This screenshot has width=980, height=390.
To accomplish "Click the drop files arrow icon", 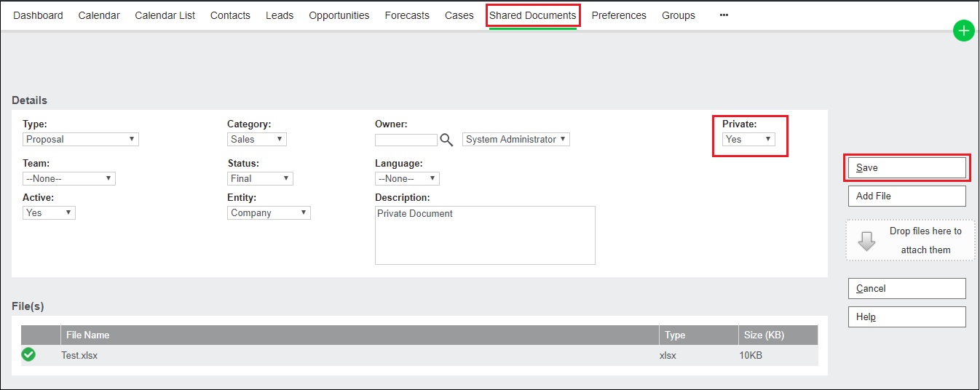I will (866, 241).
